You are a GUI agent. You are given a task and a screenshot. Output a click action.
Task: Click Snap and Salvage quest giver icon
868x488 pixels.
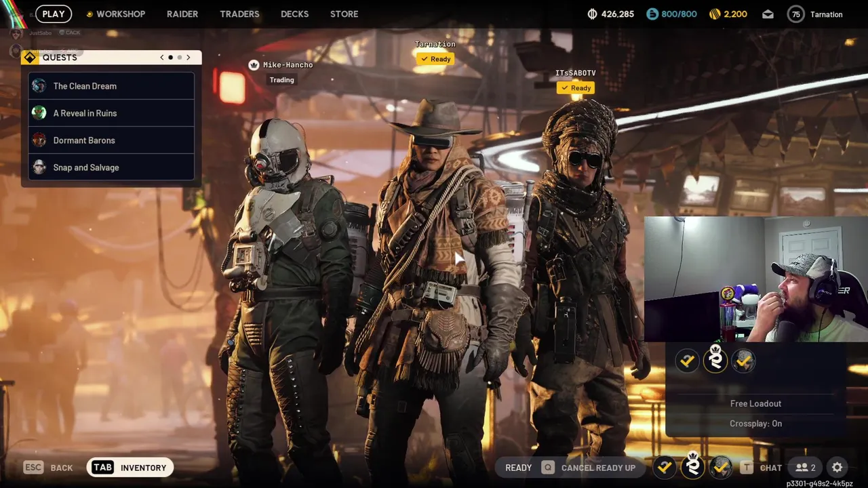[x=39, y=167]
